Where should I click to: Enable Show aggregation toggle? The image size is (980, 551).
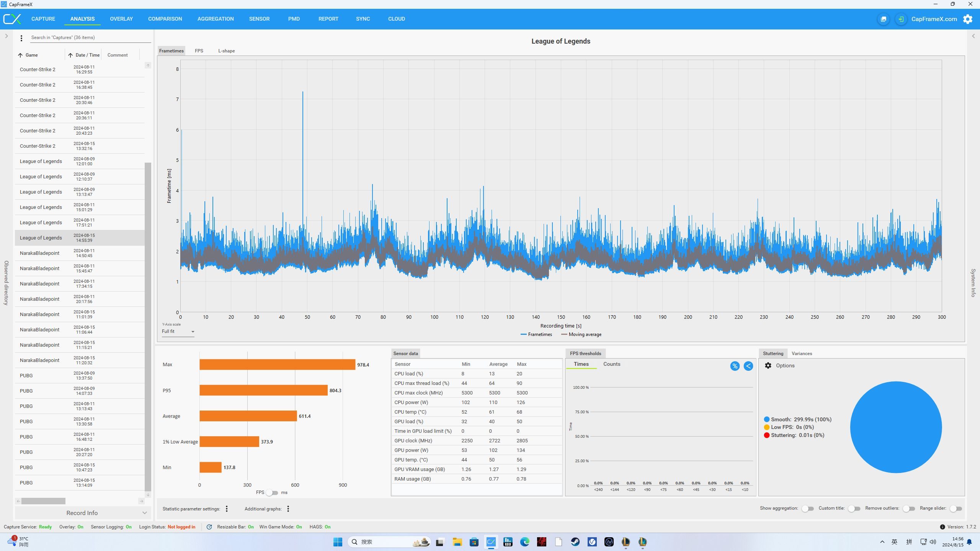coord(808,509)
